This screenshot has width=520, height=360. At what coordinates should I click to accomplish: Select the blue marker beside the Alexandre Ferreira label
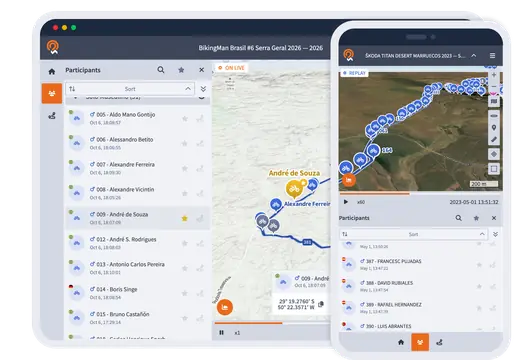(x=275, y=204)
